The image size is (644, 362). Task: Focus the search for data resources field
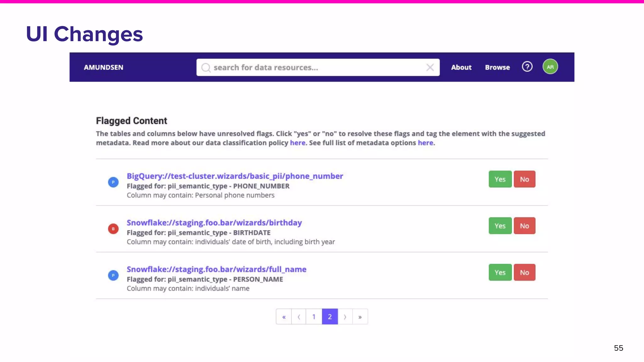click(x=314, y=68)
